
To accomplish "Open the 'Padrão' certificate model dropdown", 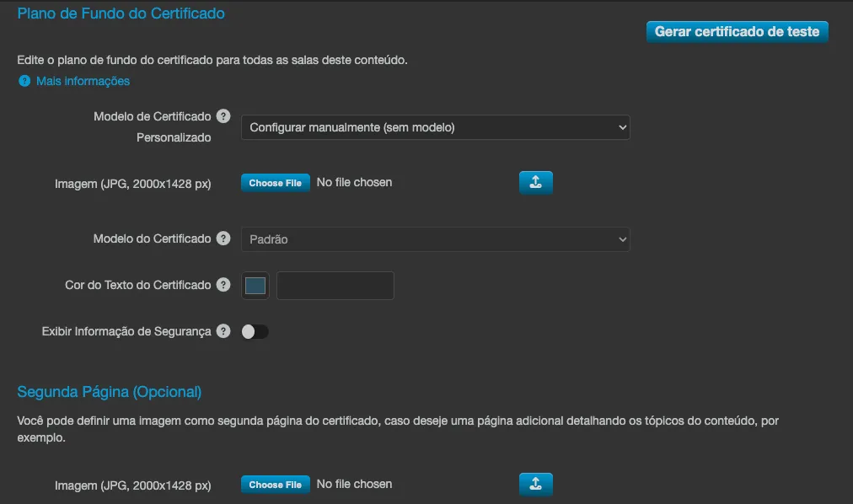I will [435, 239].
